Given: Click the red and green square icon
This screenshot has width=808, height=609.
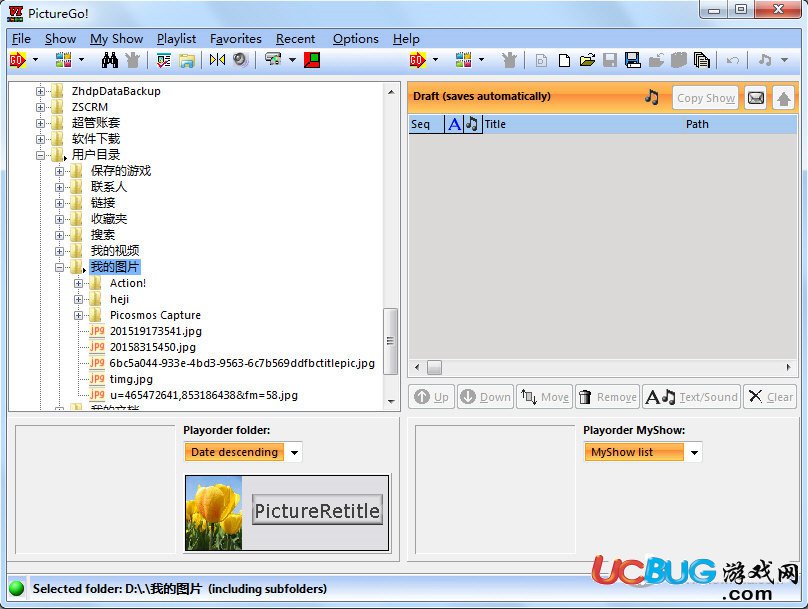Looking at the screenshot, I should coord(312,60).
